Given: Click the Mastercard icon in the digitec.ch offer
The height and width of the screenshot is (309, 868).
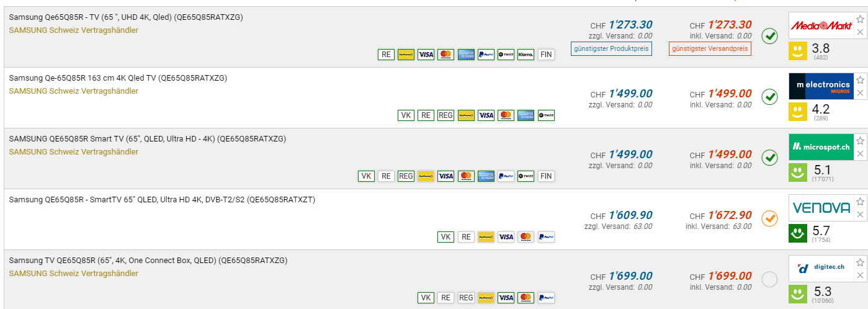Looking at the screenshot, I should click(526, 298).
